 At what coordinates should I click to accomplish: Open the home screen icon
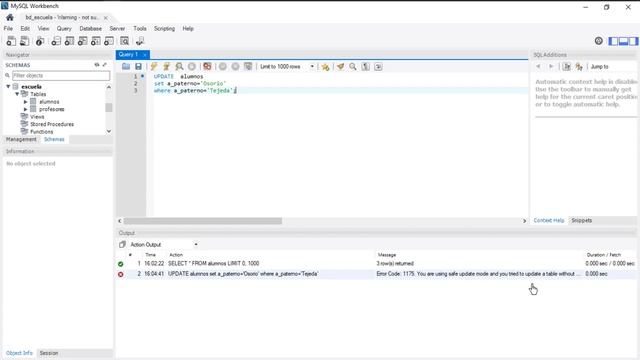pos(10,18)
